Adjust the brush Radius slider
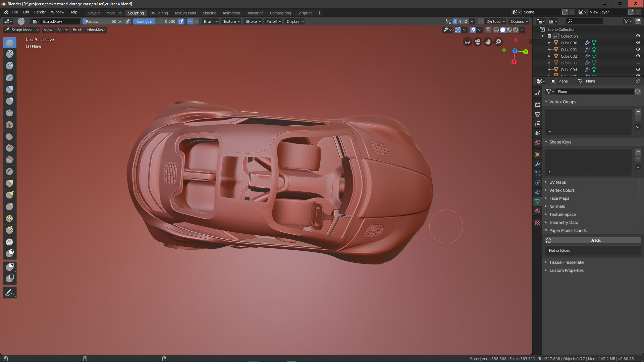This screenshot has width=644, height=362. 103,21
